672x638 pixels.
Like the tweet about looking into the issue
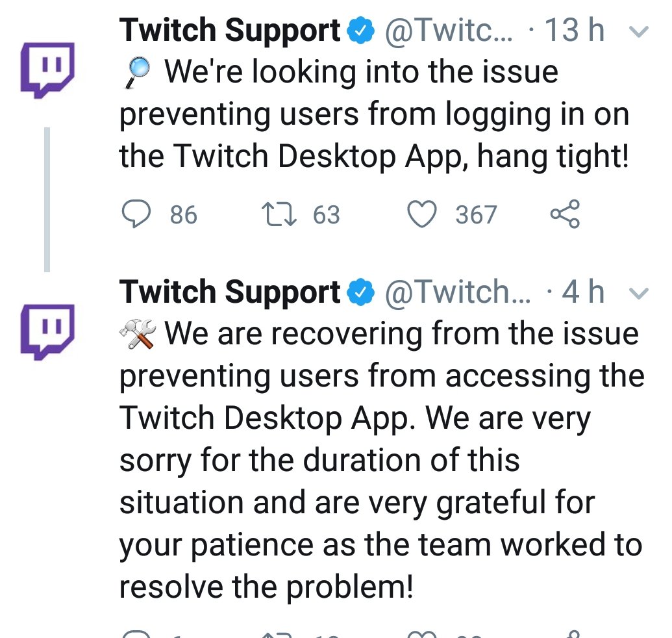[422, 214]
